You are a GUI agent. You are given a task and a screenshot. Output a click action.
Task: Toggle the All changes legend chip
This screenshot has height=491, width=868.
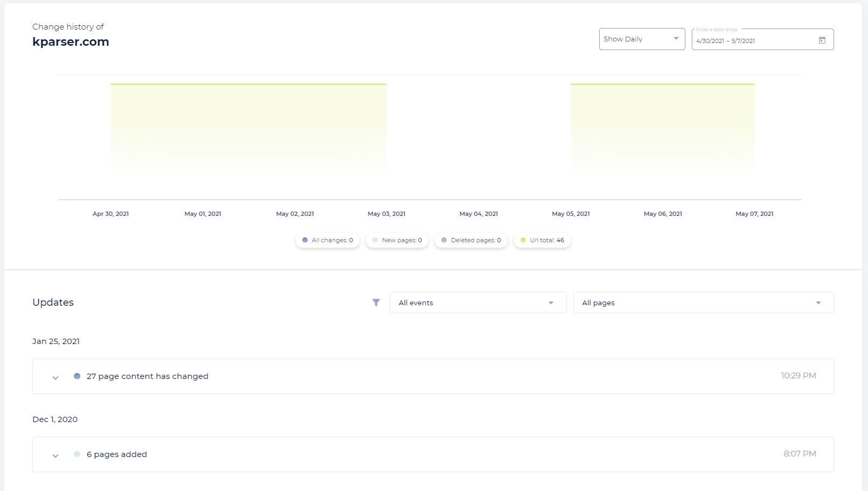click(x=328, y=240)
